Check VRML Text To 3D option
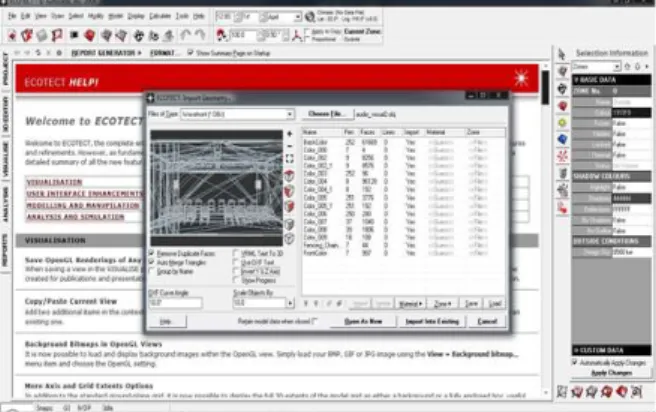Viewport: 656px width, 412px height. pyautogui.click(x=236, y=253)
